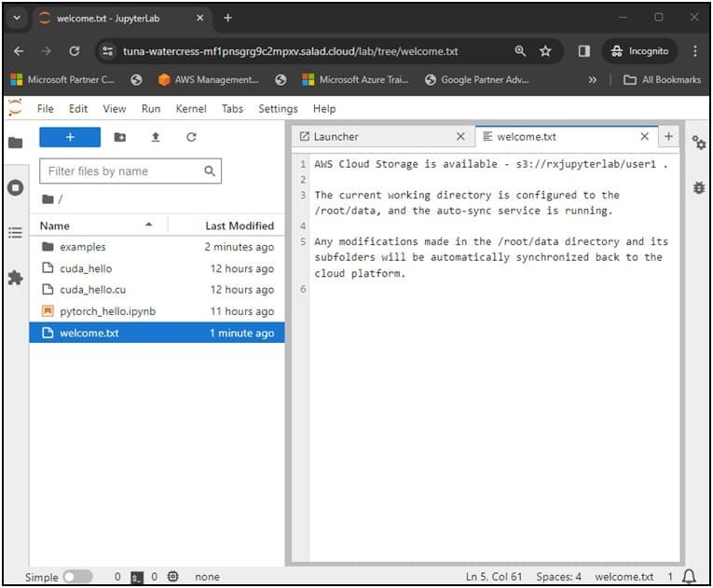The height and width of the screenshot is (588, 713).
Task: Toggle browser side panel icon
Action: (584, 51)
